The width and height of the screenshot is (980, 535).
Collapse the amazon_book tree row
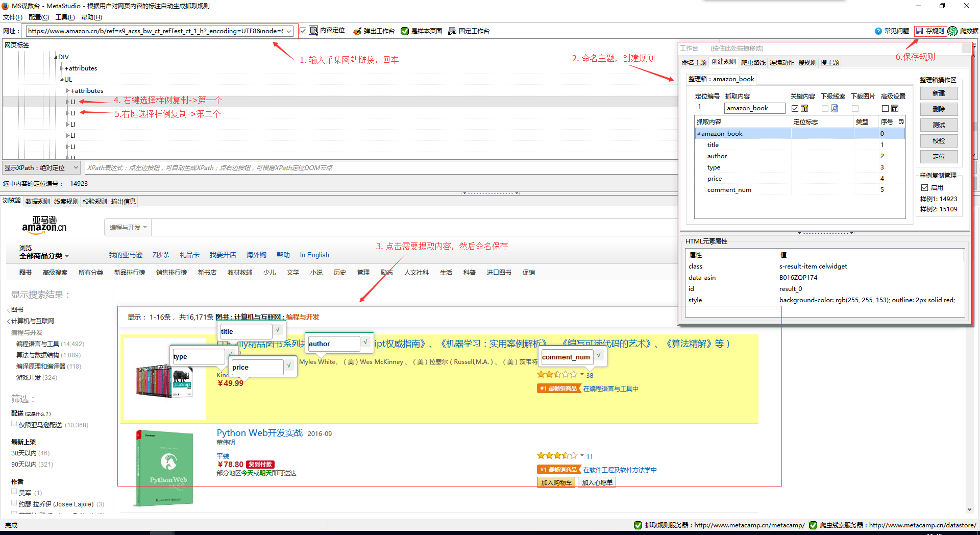pyautogui.click(x=699, y=134)
